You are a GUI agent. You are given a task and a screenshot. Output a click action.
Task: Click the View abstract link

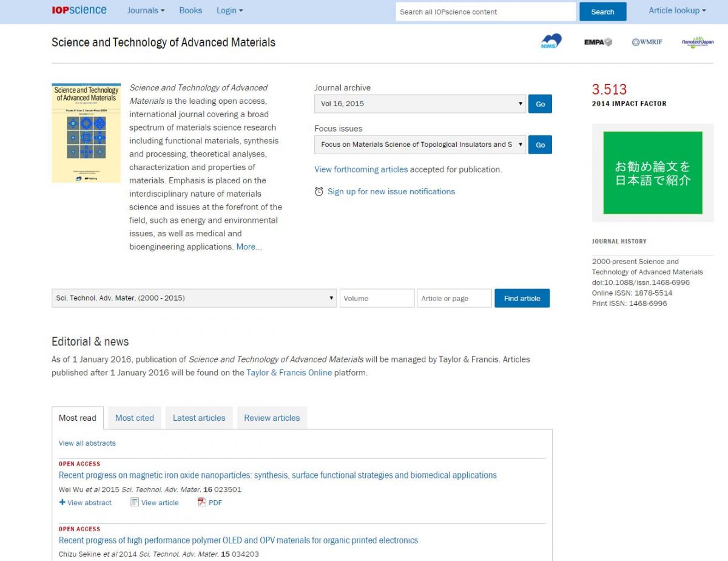coord(90,503)
